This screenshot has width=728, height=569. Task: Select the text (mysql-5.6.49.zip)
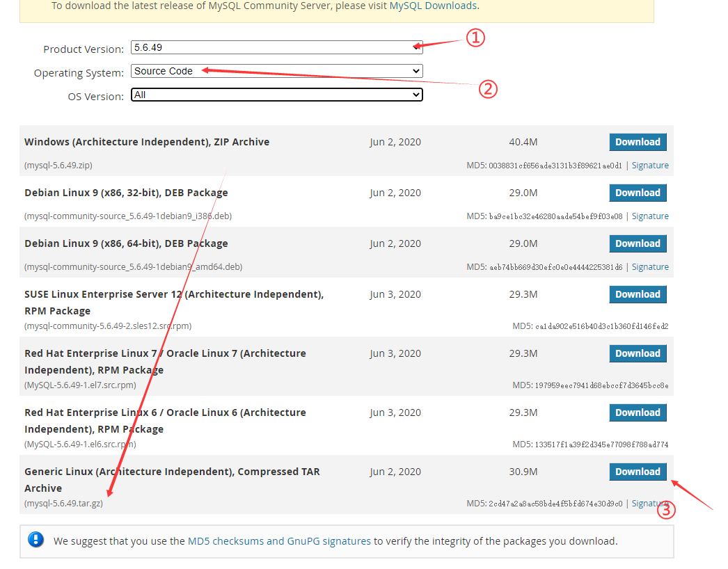click(58, 166)
